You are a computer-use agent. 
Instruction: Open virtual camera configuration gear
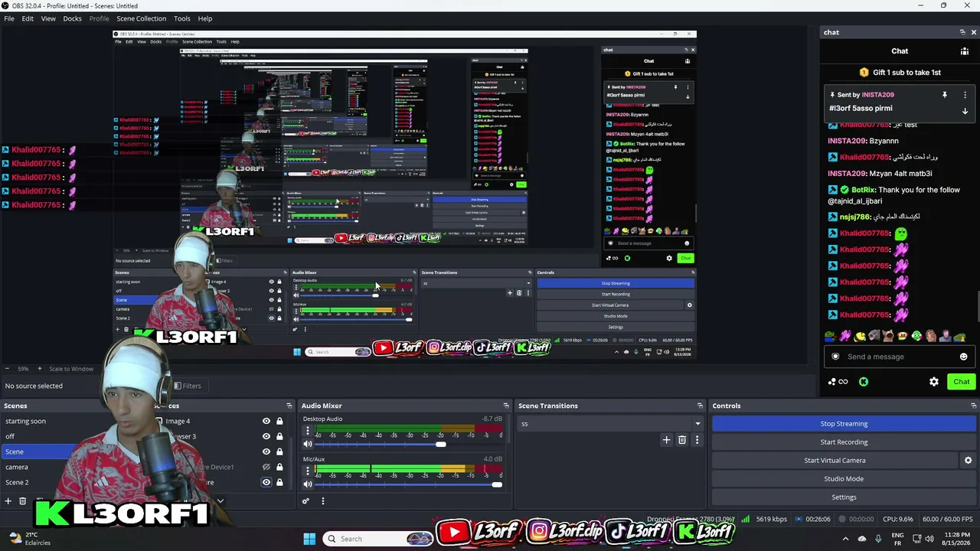coord(968,461)
